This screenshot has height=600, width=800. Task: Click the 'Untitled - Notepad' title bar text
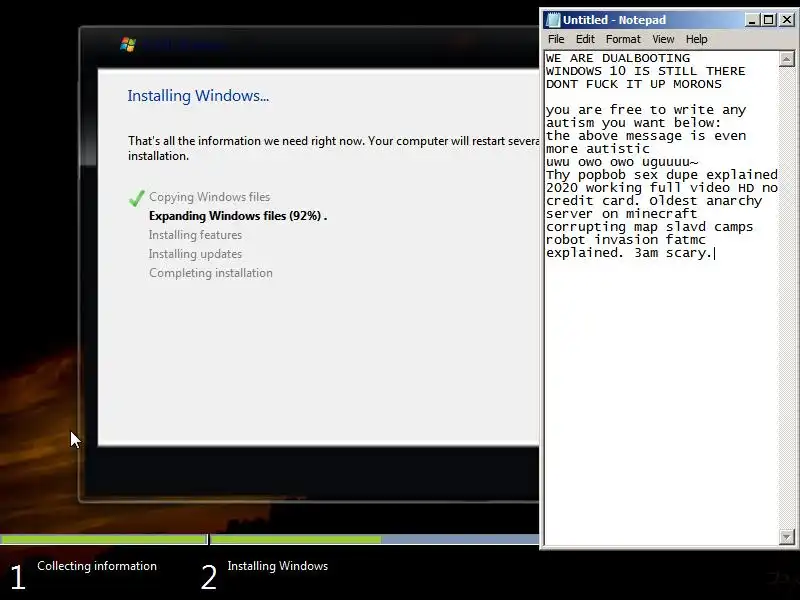[x=614, y=20]
